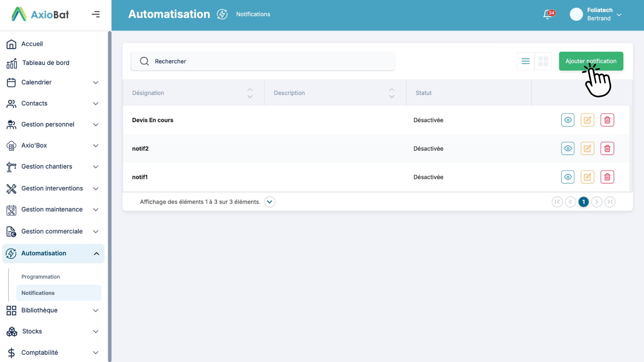Switch to grid view layout

coord(543,61)
